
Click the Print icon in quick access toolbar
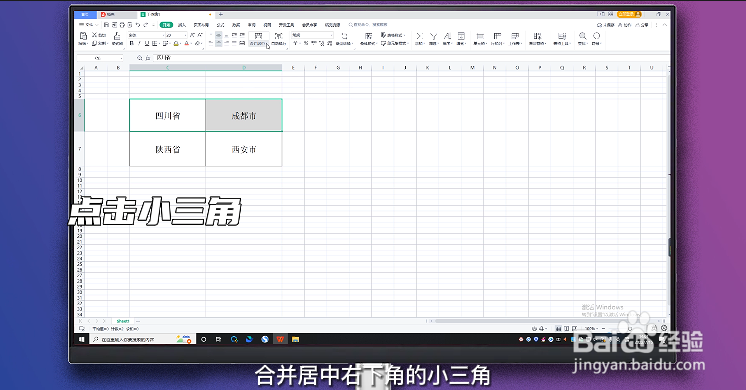tap(122, 25)
